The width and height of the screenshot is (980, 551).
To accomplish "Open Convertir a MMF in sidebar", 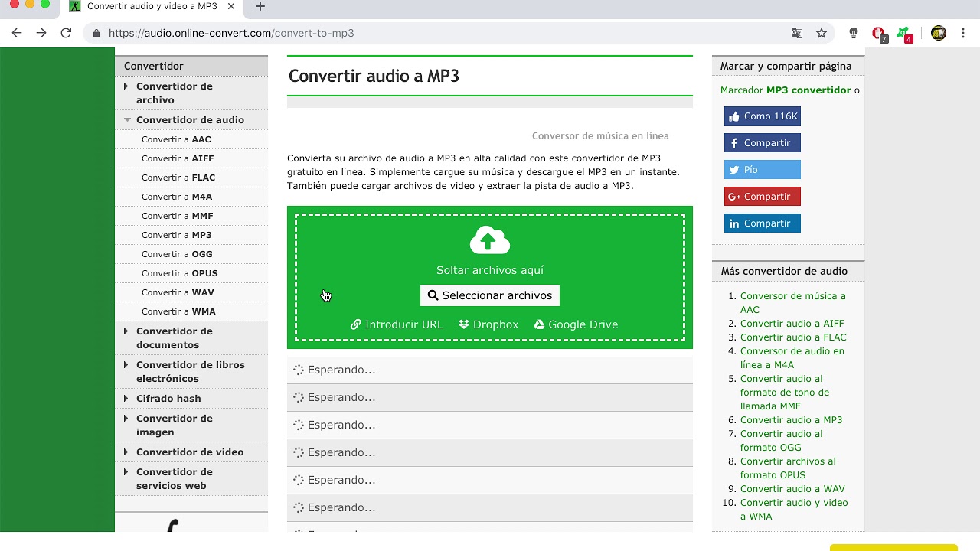I will tap(178, 216).
